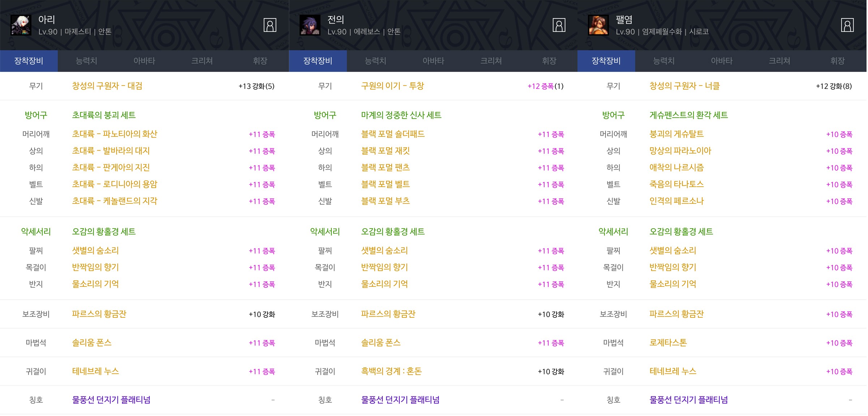Select 휘장 tab in 전의 panel
The image size is (868, 416).
(x=549, y=61)
